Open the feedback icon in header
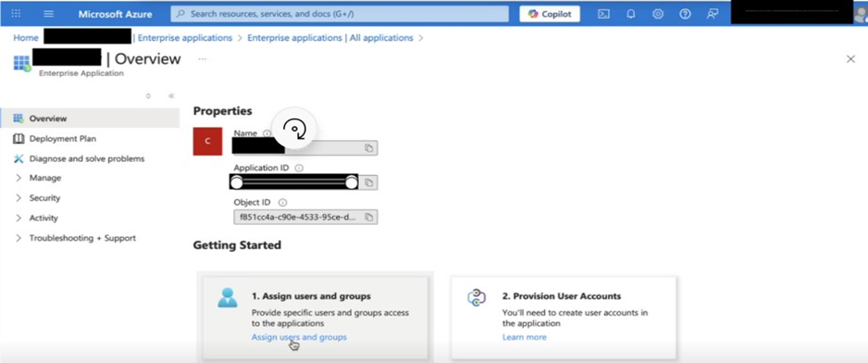 point(713,15)
